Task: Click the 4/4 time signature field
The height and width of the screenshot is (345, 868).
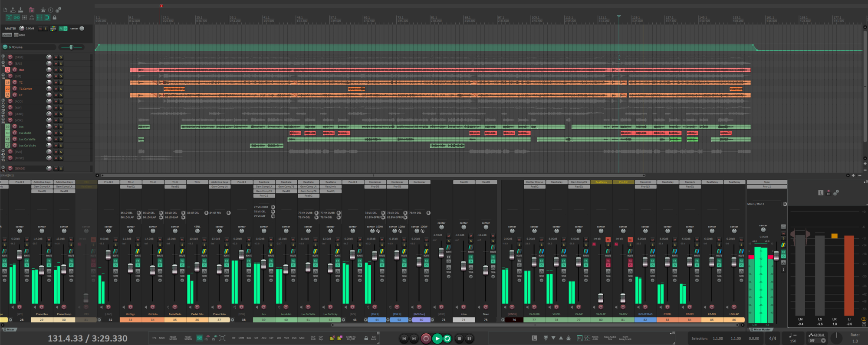Action: 773,338
